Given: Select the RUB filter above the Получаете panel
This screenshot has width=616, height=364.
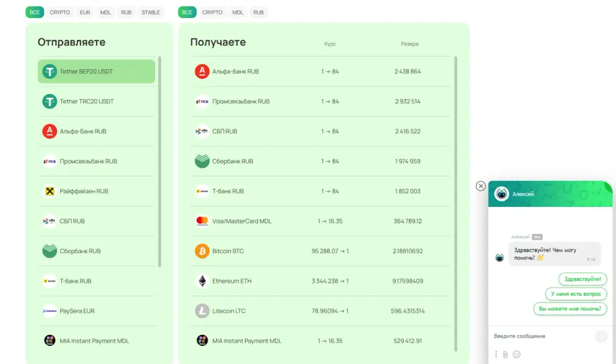Looking at the screenshot, I should click(x=259, y=12).
